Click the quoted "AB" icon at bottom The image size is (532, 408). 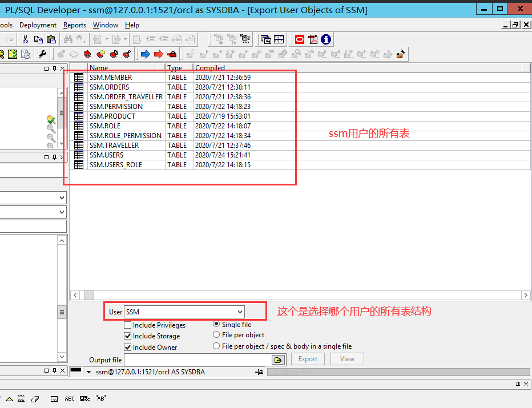pos(101,398)
